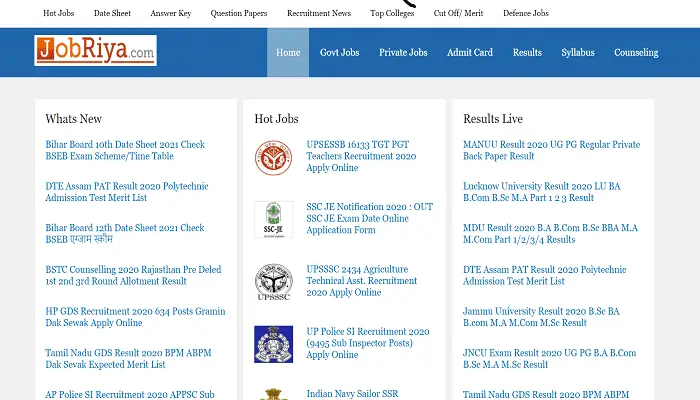Click the UPSSSC emblem icon
The width and height of the screenshot is (700, 400).
[x=274, y=282]
